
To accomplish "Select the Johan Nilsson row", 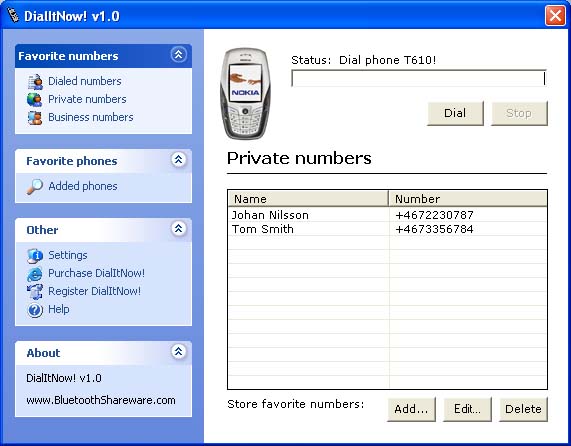I will pyautogui.click(x=387, y=215).
